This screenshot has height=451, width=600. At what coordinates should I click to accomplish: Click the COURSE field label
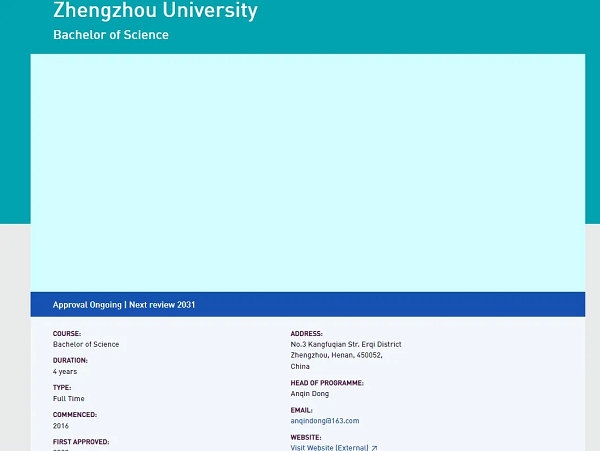(x=67, y=334)
